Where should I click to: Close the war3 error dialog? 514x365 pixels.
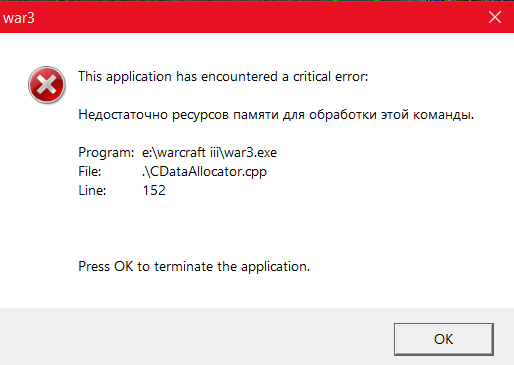pyautogui.click(x=495, y=17)
